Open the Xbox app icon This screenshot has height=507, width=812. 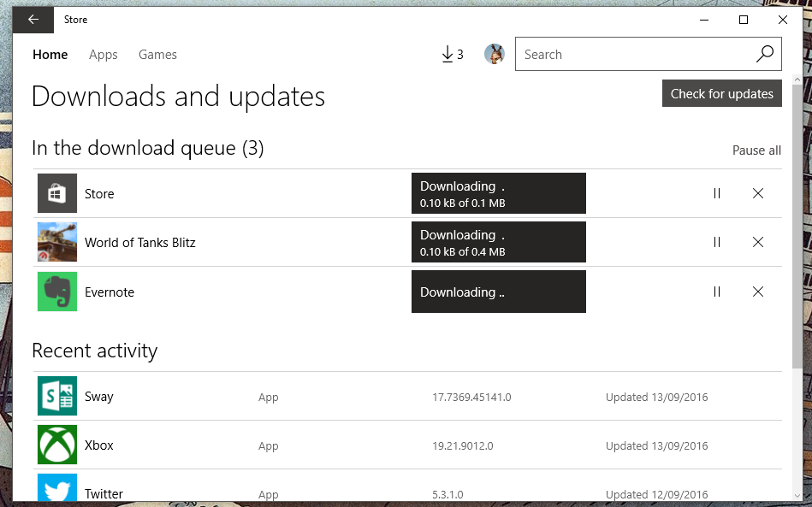pos(57,445)
